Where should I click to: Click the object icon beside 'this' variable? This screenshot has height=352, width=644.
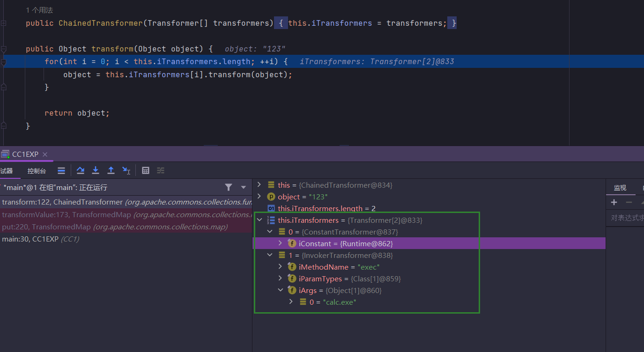(271, 185)
